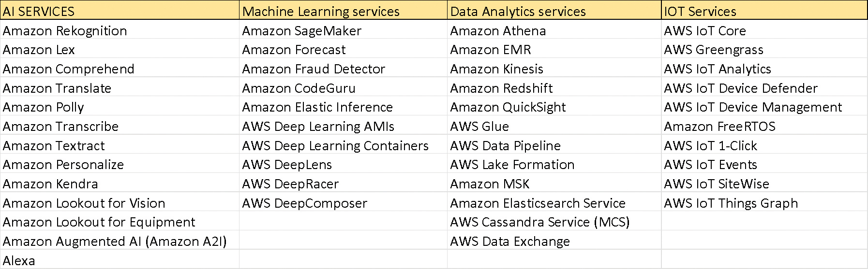Image resolution: width=868 pixels, height=269 pixels.
Task: Select the Amazon Rekognition cell
Action: click(x=65, y=31)
